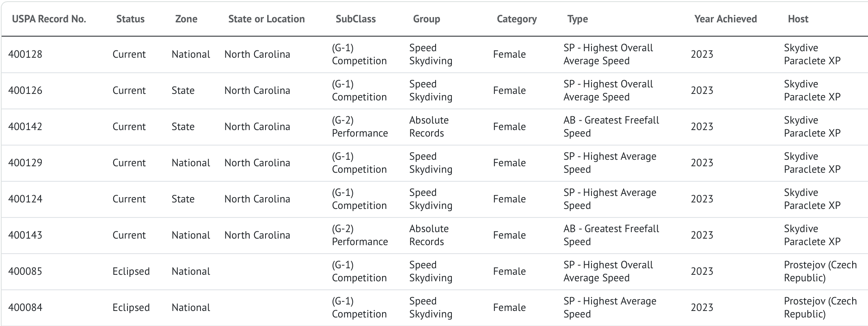
Task: Click the Group column header
Action: (x=426, y=19)
